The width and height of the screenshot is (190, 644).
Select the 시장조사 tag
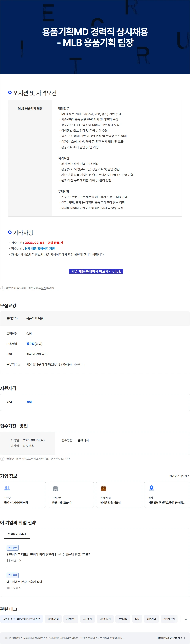(87, 619)
